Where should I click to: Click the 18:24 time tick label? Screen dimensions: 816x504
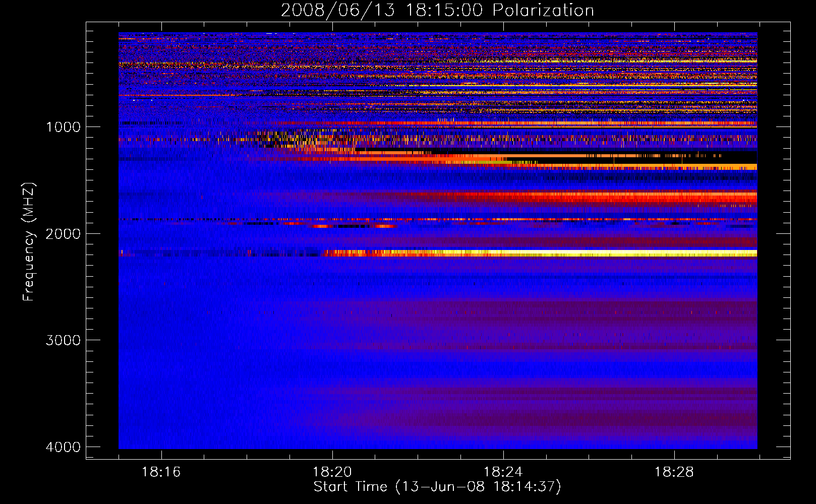point(503,472)
